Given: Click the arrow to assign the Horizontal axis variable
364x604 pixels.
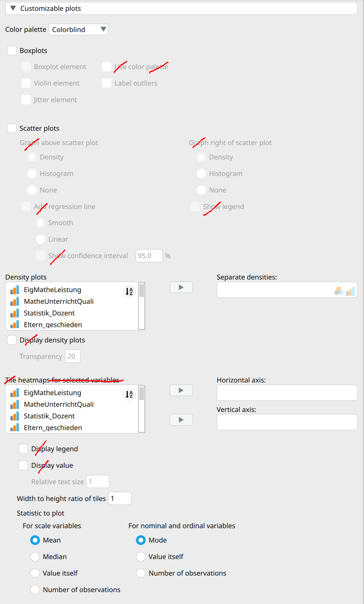Looking at the screenshot, I should pyautogui.click(x=181, y=390).
